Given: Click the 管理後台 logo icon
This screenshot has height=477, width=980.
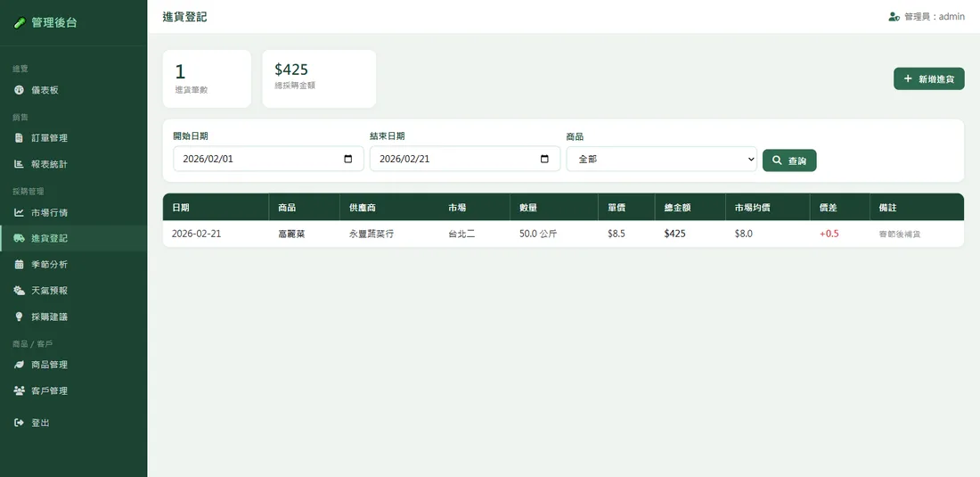Looking at the screenshot, I should tap(20, 23).
